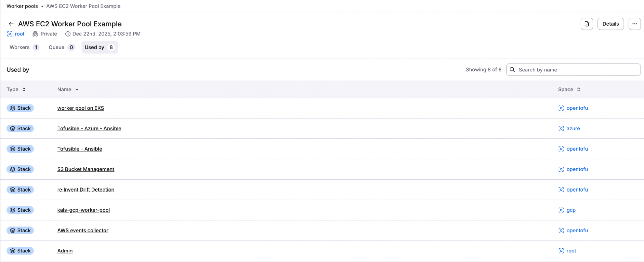Select the Used by tab
644x262 pixels.
[99, 47]
